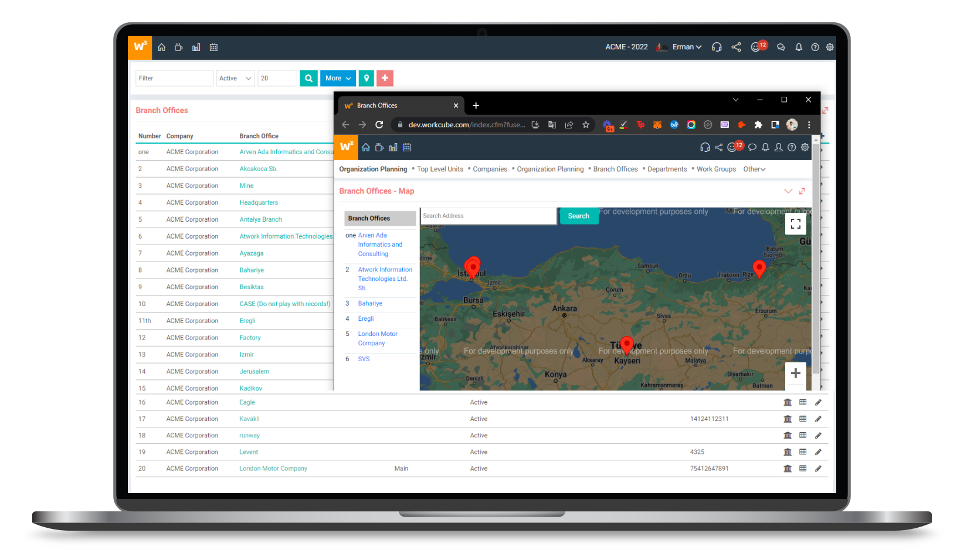Image resolution: width=967 pixels, height=560 pixels.
Task: Open the Headquarters branch office link
Action: [259, 202]
